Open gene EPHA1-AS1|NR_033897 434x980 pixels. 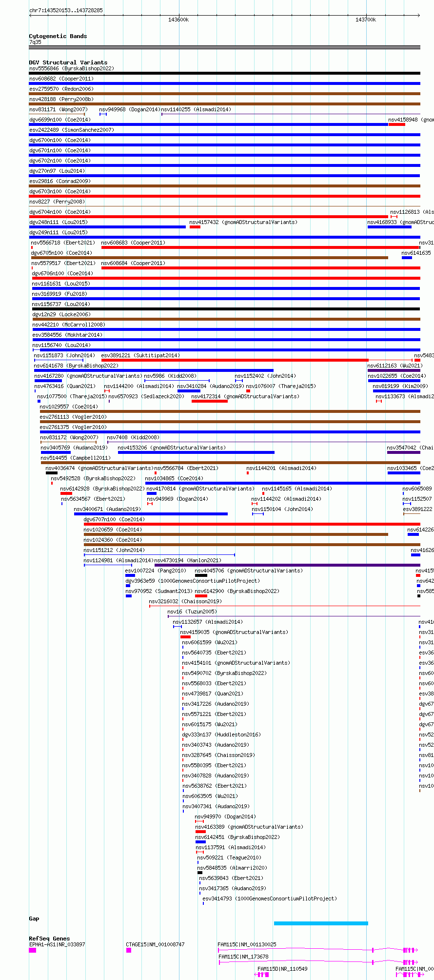[33, 950]
